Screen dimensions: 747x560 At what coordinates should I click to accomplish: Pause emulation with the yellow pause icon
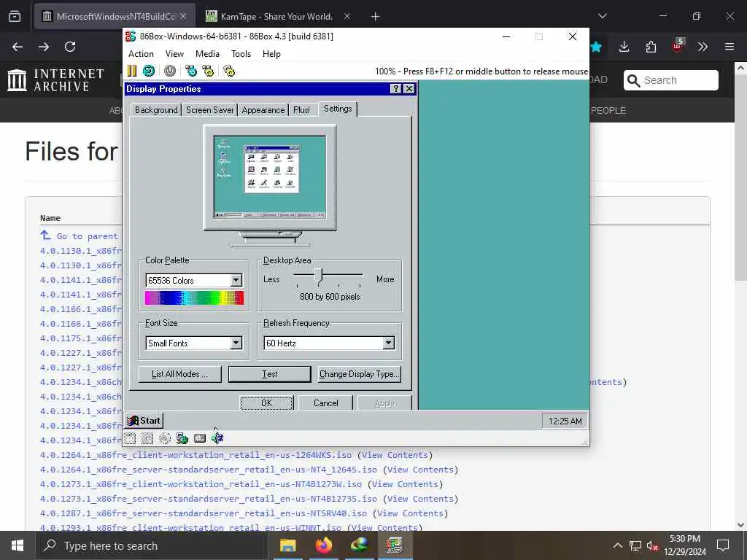pyautogui.click(x=132, y=71)
